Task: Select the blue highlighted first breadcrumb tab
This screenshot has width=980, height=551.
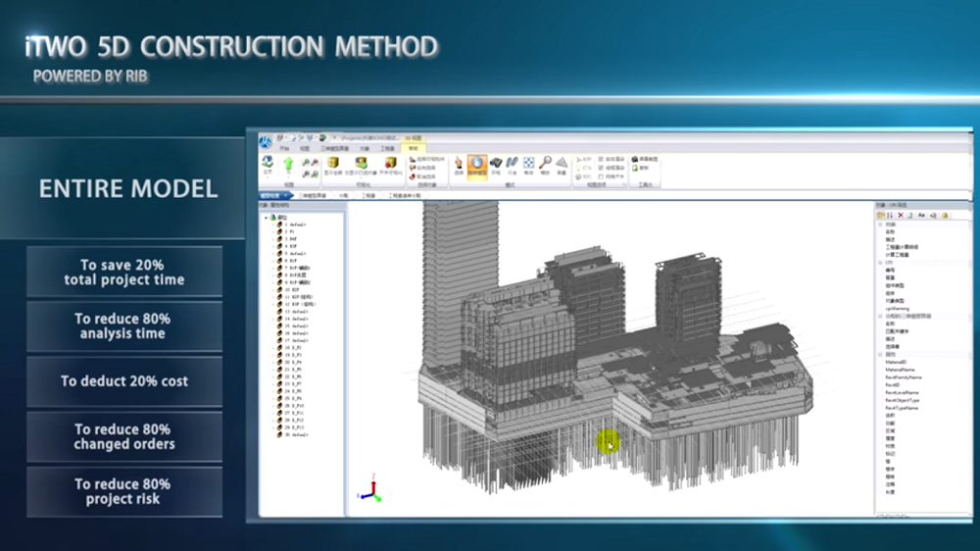Action: [273, 195]
